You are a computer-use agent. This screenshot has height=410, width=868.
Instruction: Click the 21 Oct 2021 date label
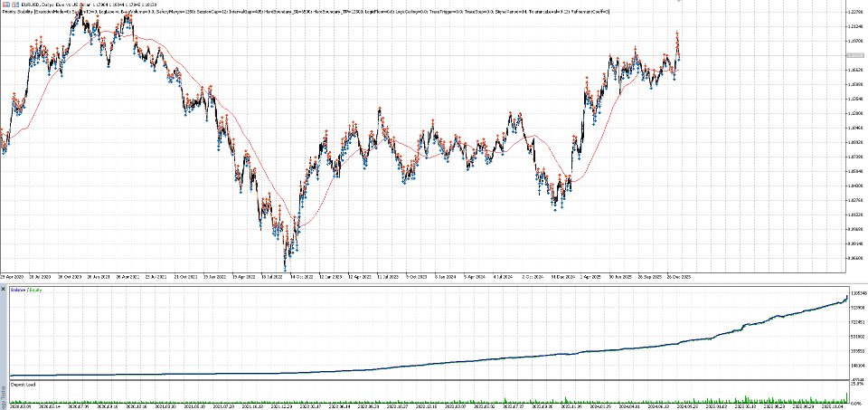[x=185, y=277]
